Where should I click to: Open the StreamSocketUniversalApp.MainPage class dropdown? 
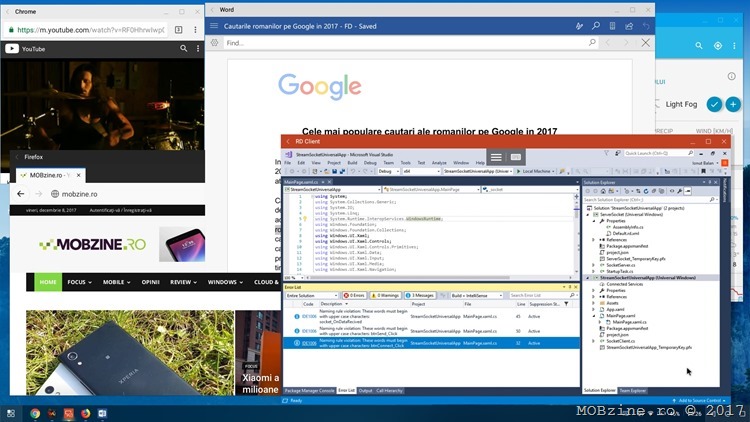pyautogui.click(x=431, y=189)
